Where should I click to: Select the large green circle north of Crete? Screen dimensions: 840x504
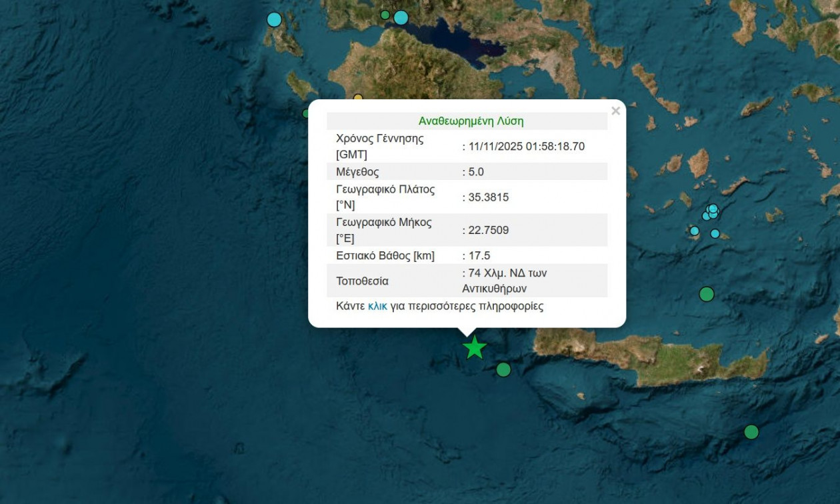tap(707, 294)
